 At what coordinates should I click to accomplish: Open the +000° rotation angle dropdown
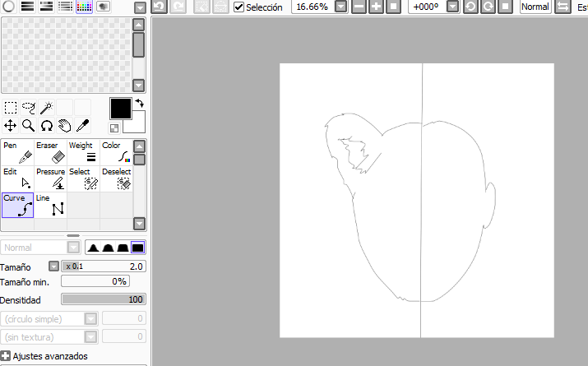point(452,7)
